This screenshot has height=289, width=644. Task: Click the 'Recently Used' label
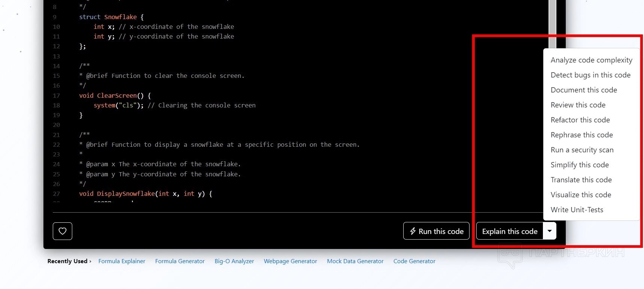(x=67, y=261)
